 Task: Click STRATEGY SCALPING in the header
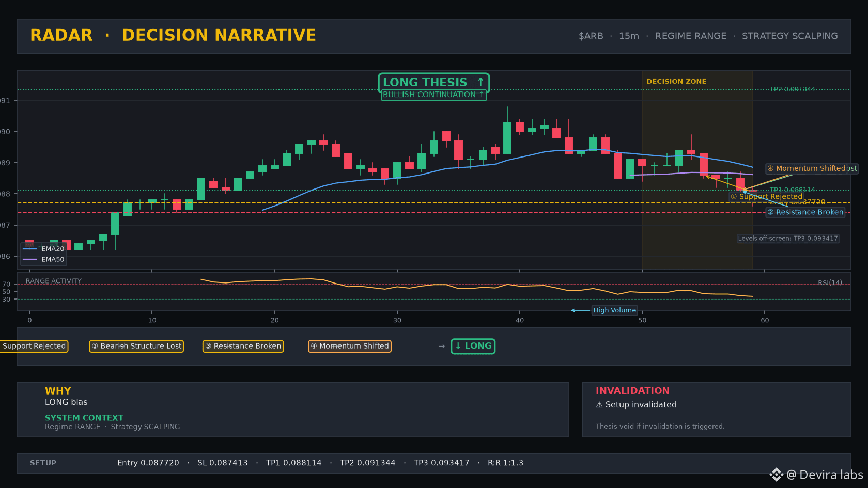(x=790, y=36)
